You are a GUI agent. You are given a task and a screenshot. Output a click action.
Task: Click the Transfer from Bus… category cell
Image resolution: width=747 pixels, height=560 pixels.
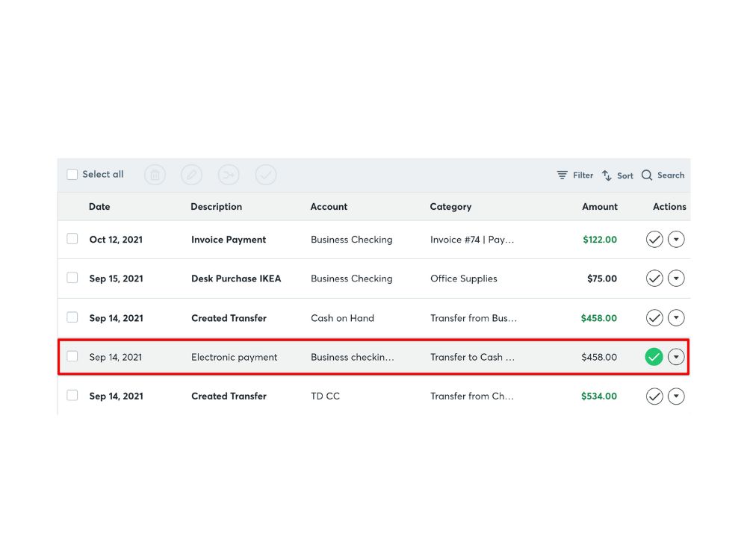[x=474, y=318]
